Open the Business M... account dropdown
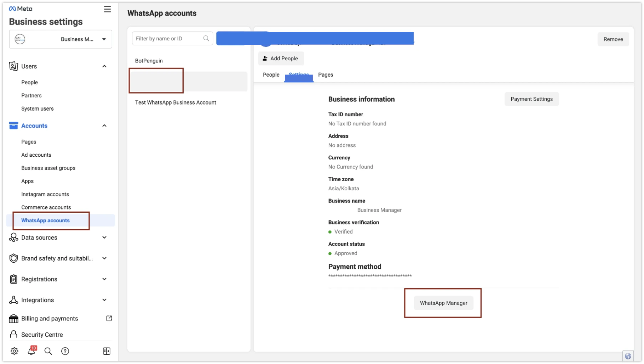 [x=61, y=39]
